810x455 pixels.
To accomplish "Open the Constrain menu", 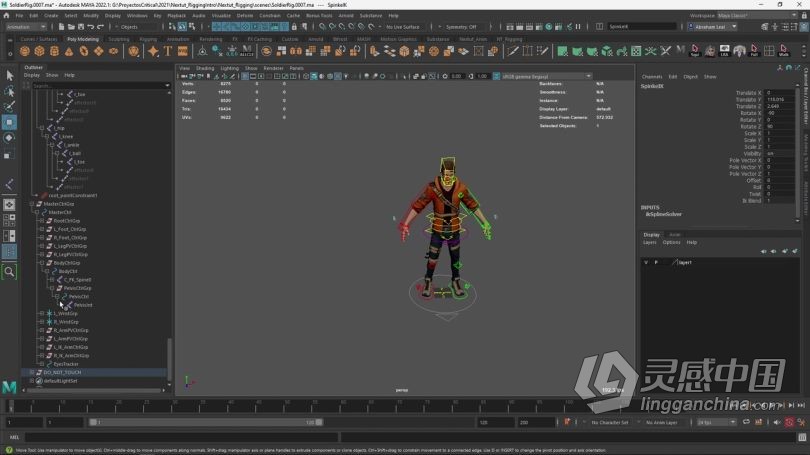I will pyautogui.click(x=270, y=16).
